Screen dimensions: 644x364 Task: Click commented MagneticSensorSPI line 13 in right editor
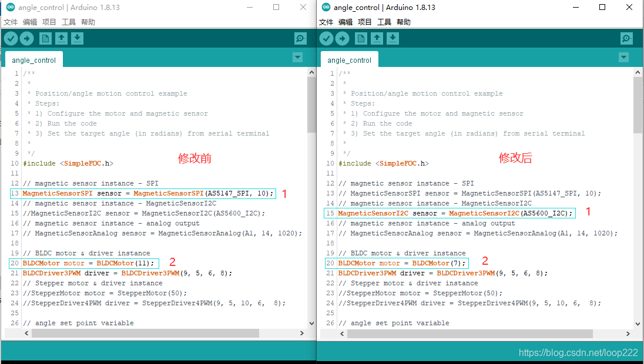point(469,193)
